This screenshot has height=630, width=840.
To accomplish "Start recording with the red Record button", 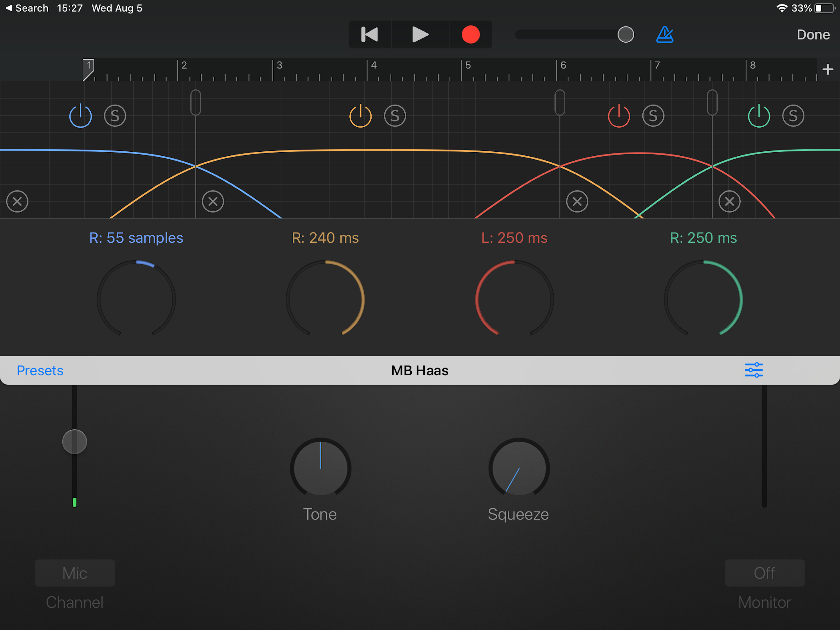I will click(470, 34).
